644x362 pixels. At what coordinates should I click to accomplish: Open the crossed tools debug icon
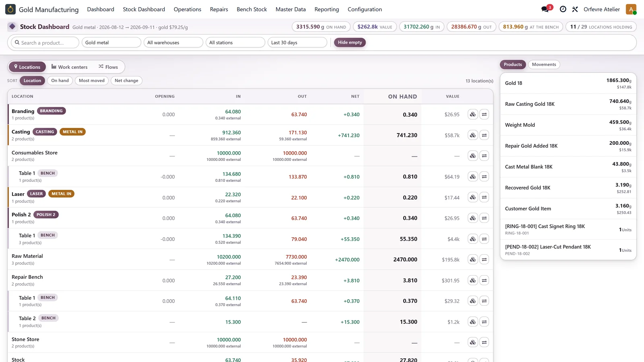pos(575,9)
